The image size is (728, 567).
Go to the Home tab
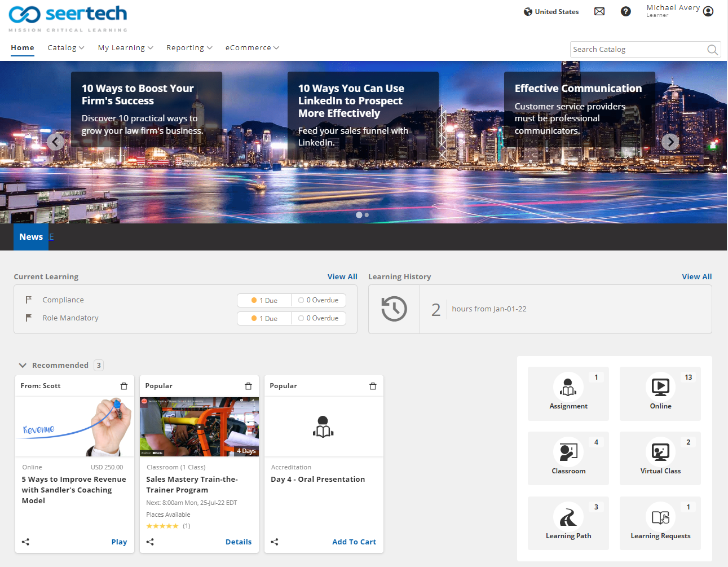[x=23, y=48]
